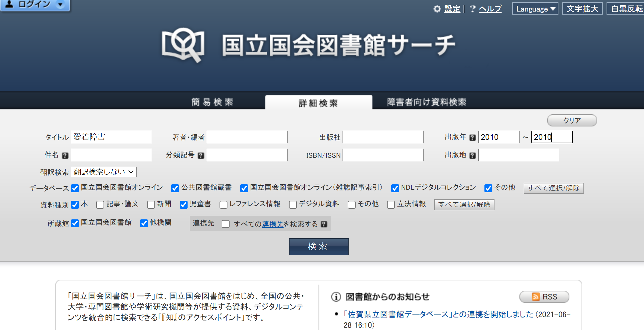Click the help question mark icon in header
Screen dimensions: 644x330
tap(473, 9)
